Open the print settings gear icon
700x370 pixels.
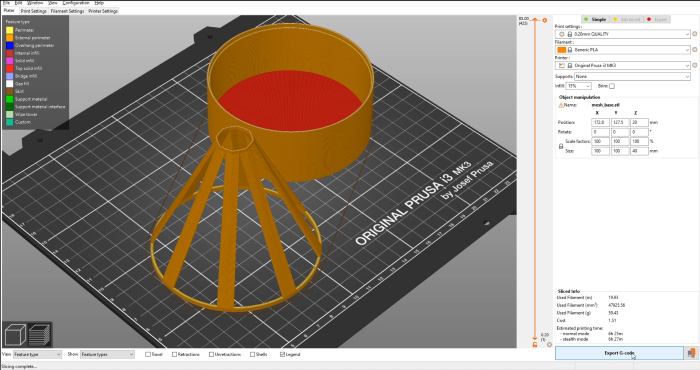[695, 34]
